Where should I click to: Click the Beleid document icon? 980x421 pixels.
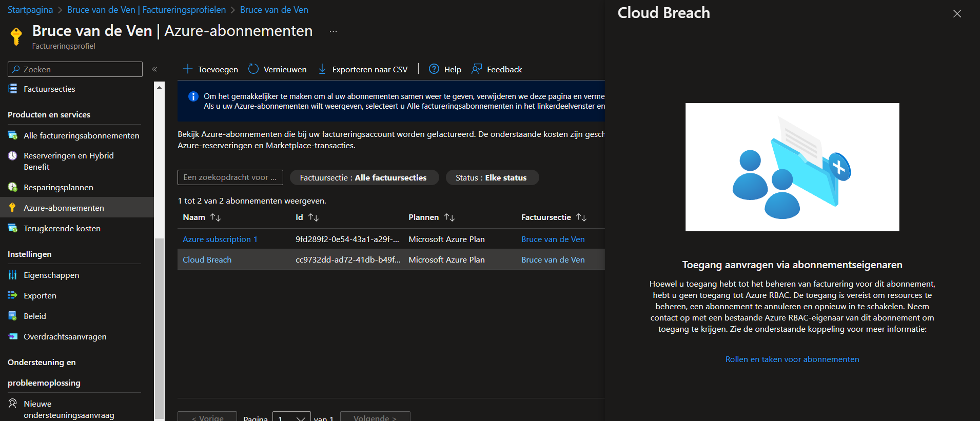point(13,316)
